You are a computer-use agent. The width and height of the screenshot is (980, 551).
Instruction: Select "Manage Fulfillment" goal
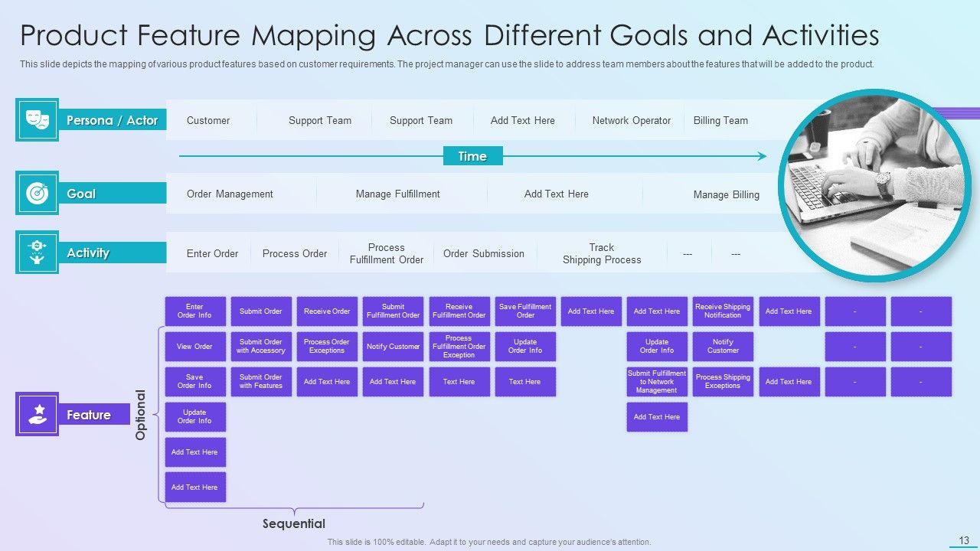point(397,194)
